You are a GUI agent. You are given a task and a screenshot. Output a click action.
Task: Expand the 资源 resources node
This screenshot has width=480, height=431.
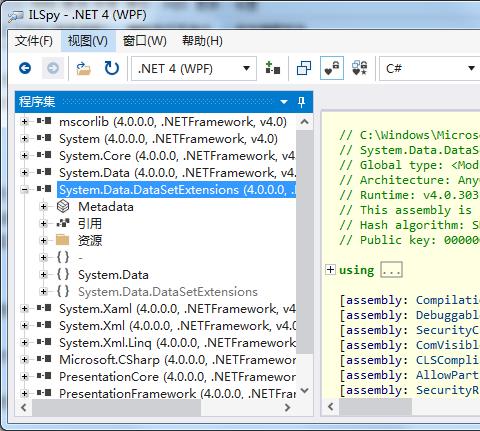pyautogui.click(x=43, y=240)
